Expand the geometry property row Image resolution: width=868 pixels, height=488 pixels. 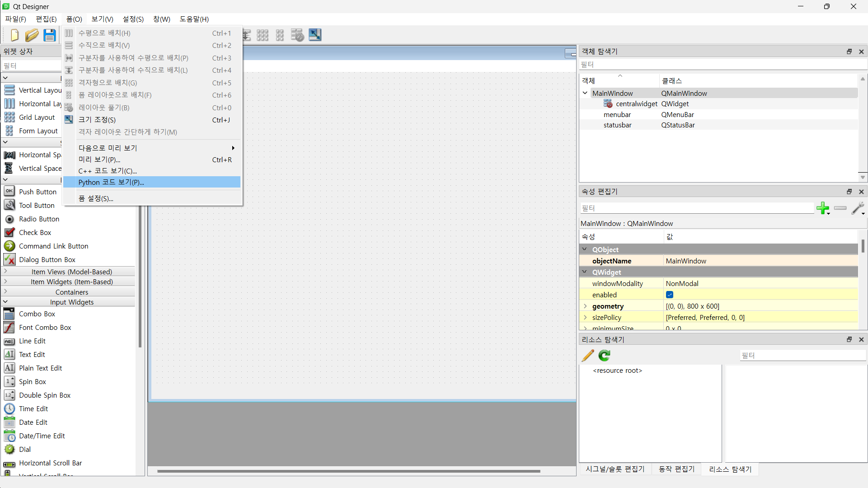click(x=585, y=306)
